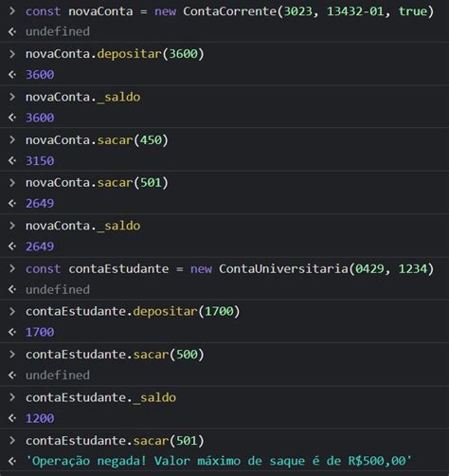Click the 'contaEstudante.sacar(501)' command line
Screen dimensions: 449x476
click(115, 441)
